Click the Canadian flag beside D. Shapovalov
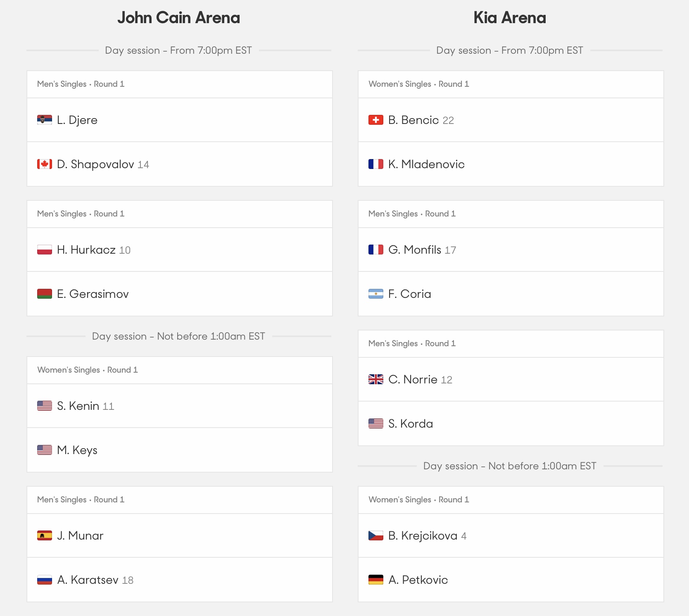Image resolution: width=689 pixels, height=616 pixels. coord(45,164)
